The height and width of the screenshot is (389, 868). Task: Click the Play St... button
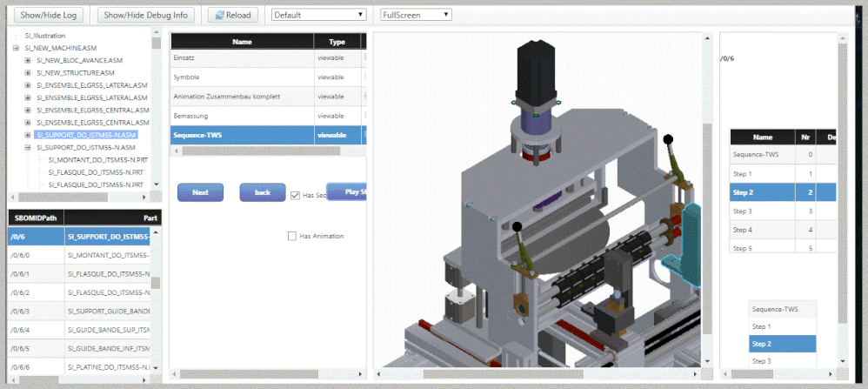(x=346, y=191)
